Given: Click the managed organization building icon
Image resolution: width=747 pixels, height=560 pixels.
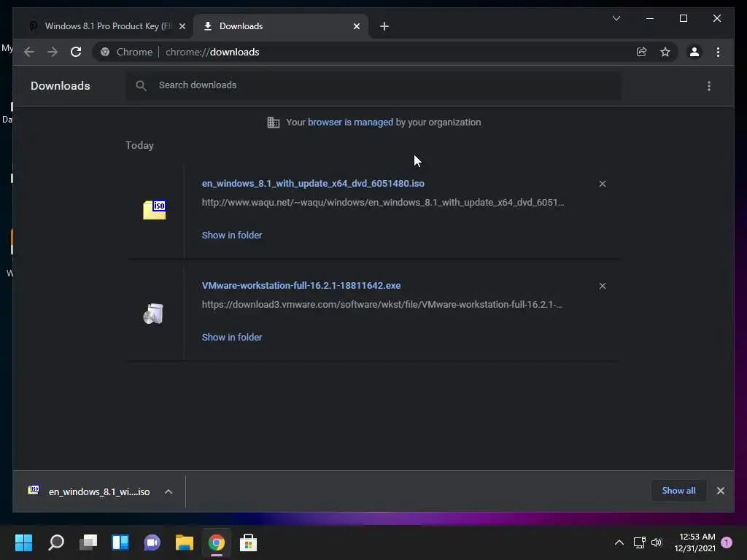Looking at the screenshot, I should tap(273, 122).
